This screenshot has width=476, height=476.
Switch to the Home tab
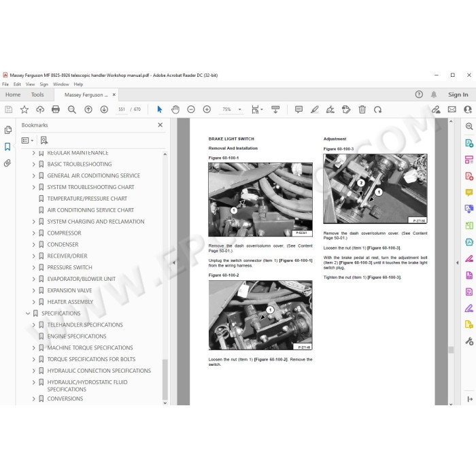click(13, 95)
